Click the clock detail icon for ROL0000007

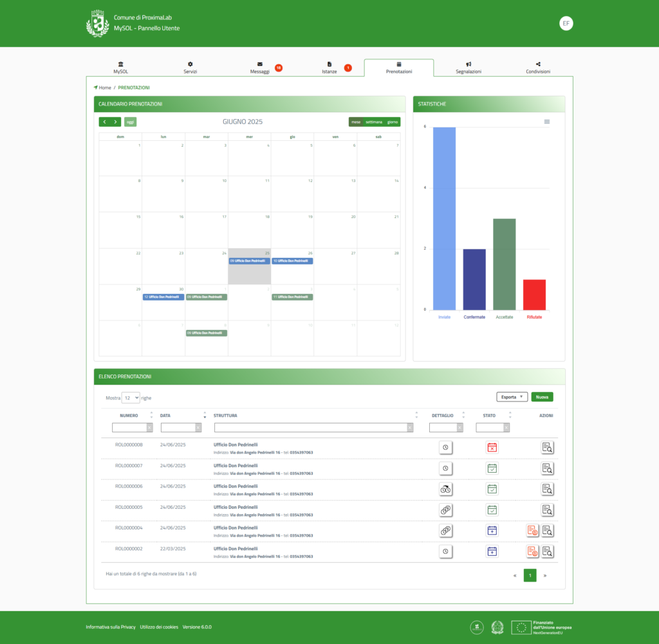pyautogui.click(x=446, y=468)
